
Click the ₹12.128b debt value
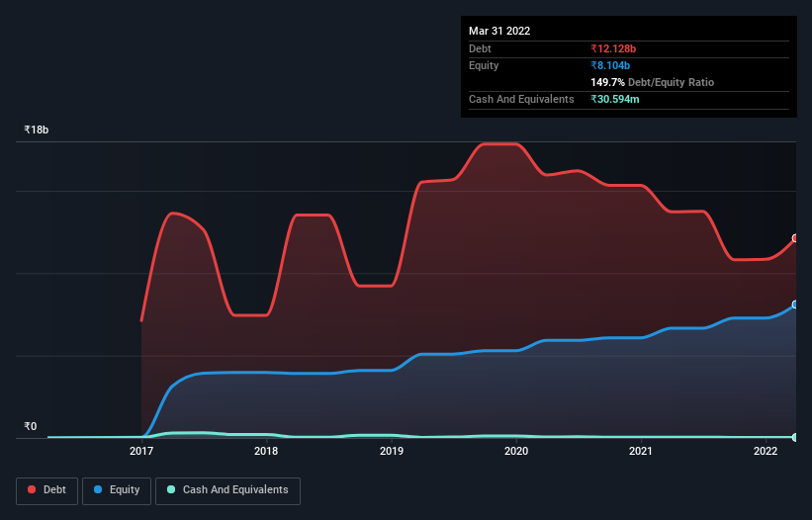pos(613,48)
